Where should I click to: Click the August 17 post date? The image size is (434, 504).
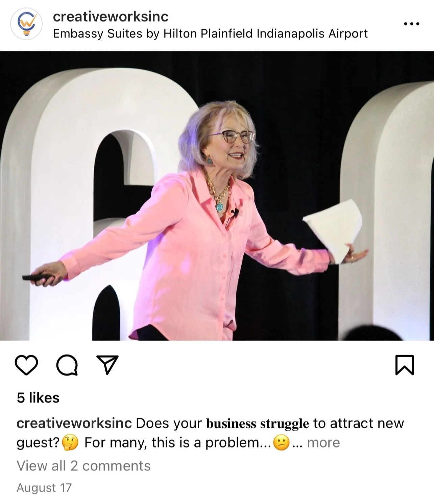pos(44,488)
